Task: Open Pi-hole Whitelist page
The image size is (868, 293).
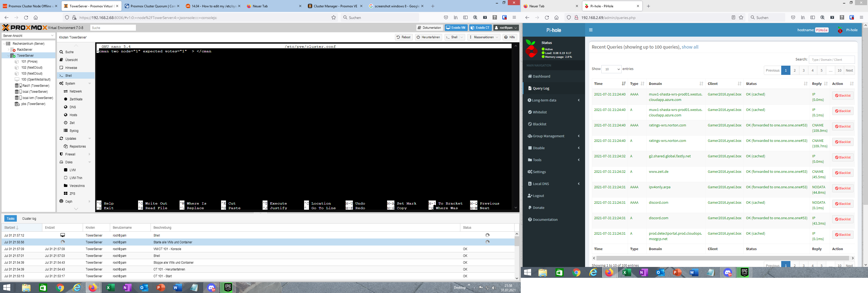Action: pyautogui.click(x=540, y=112)
